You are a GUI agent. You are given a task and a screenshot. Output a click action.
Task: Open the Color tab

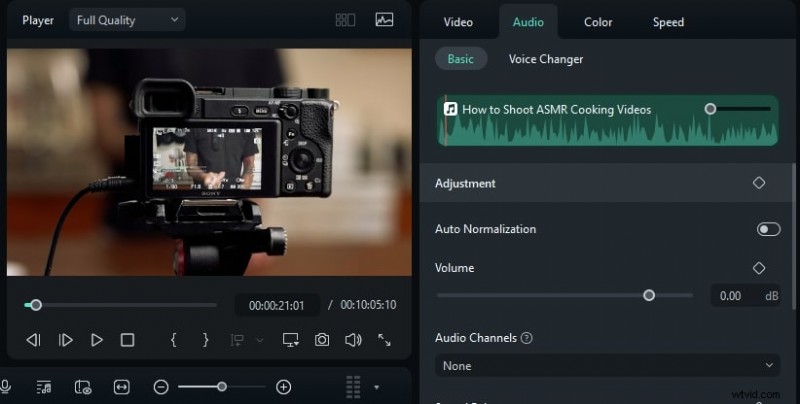(x=598, y=22)
